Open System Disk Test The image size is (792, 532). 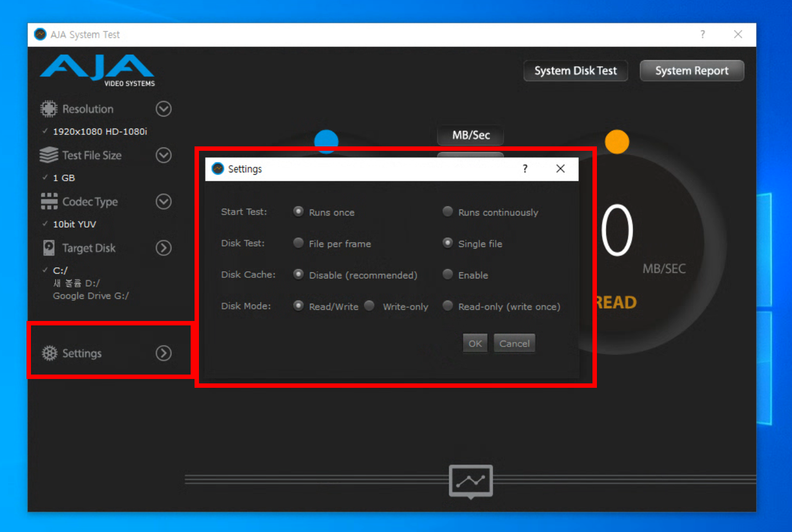coord(575,71)
